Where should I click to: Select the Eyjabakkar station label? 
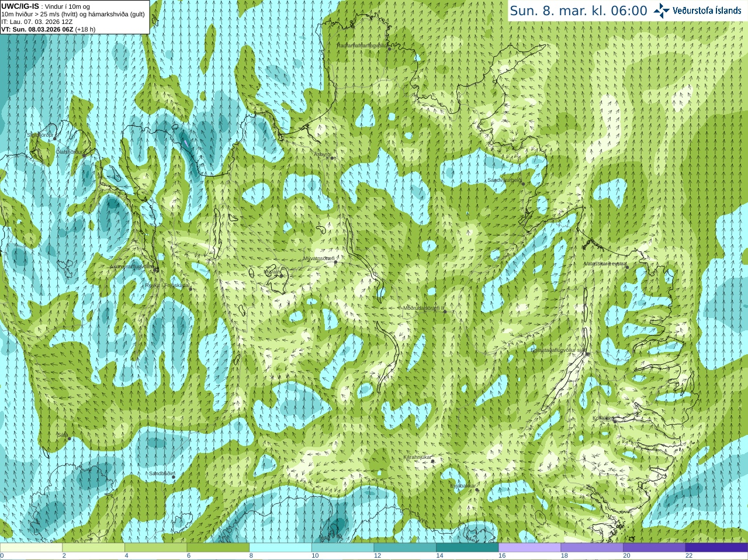(463, 486)
